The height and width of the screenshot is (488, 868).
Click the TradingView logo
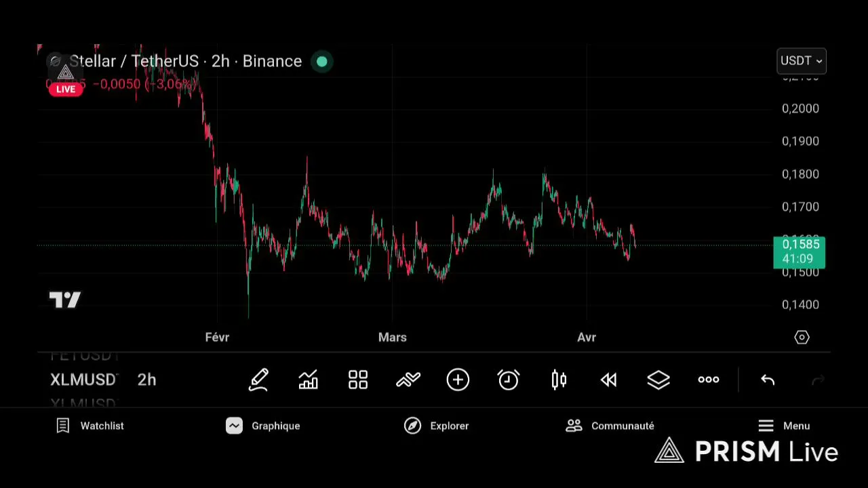[x=65, y=300]
